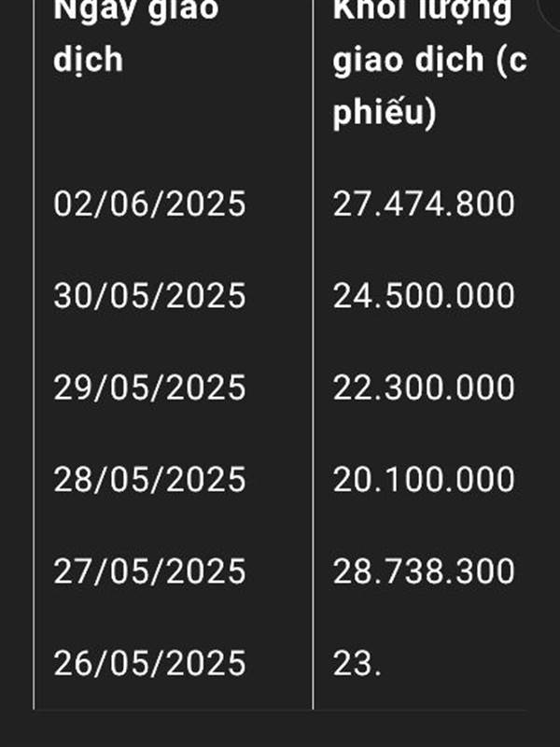This screenshot has height=747, width=560.
Task: Click the vertical divider between the two columns
Action: click(313, 355)
